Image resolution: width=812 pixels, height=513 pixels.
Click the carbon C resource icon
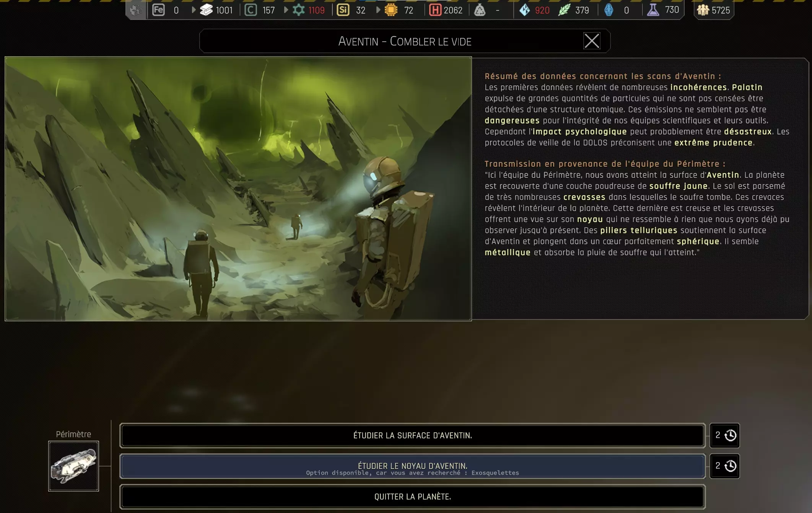tap(251, 10)
